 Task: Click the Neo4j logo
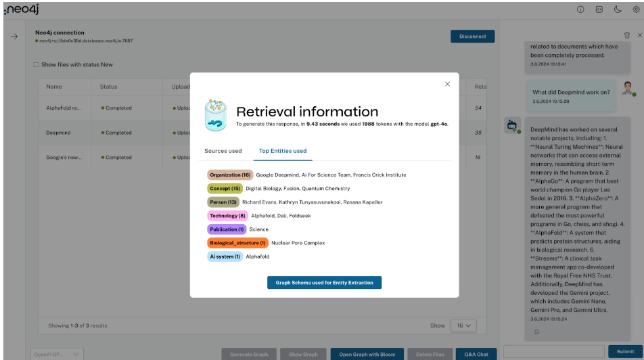(22, 9)
